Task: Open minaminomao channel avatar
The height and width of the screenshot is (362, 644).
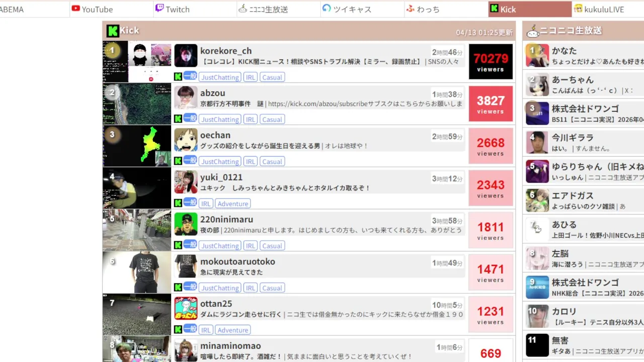Action: coord(186,350)
